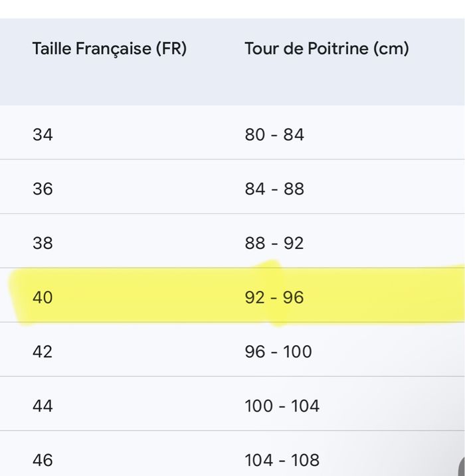Select French size 46 cell
This screenshot has height=476, width=465.
point(43,459)
